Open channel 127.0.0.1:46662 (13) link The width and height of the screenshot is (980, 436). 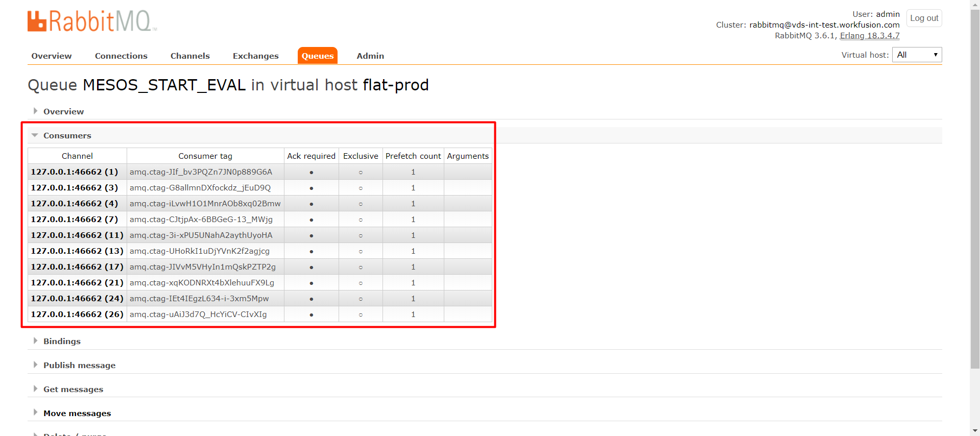point(77,251)
